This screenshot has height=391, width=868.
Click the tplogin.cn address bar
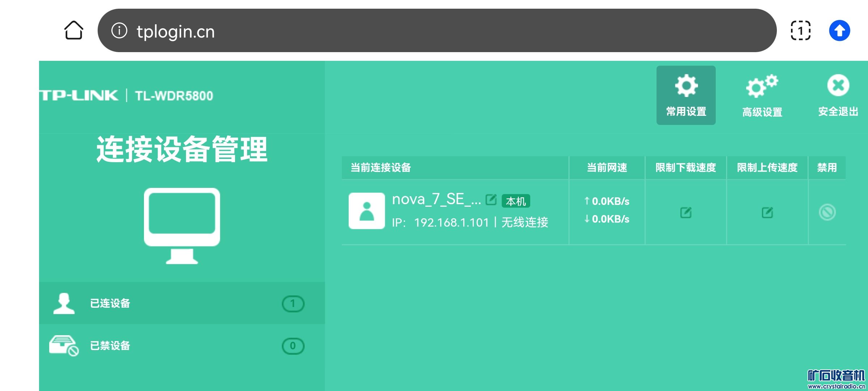434,31
